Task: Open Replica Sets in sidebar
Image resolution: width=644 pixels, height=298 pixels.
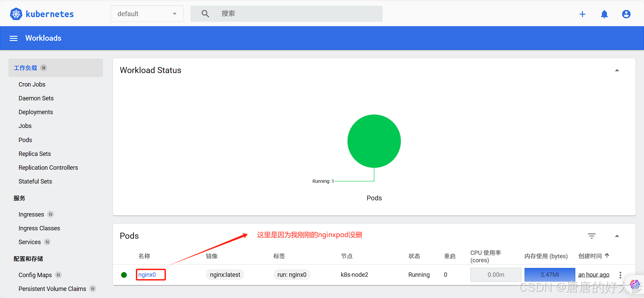Action: (x=35, y=154)
